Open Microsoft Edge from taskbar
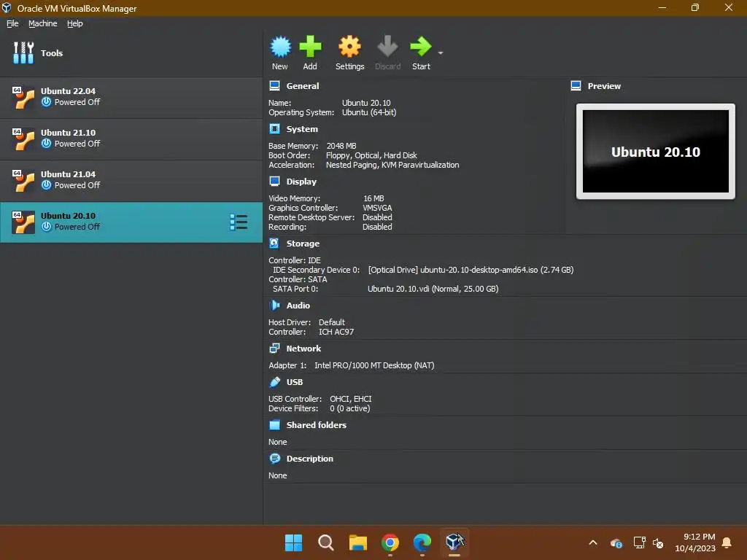Screen dimensions: 747x560 pyautogui.click(x=422, y=542)
